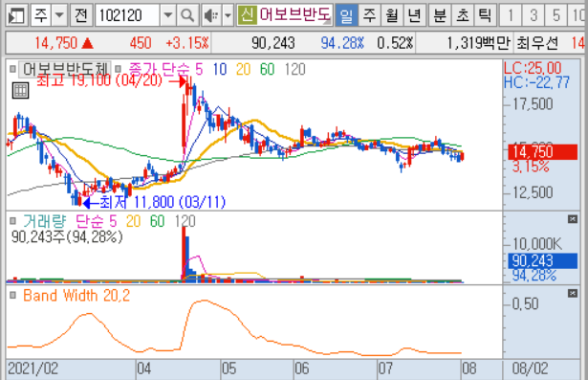Close the volume indicator panel

[x=573, y=219]
